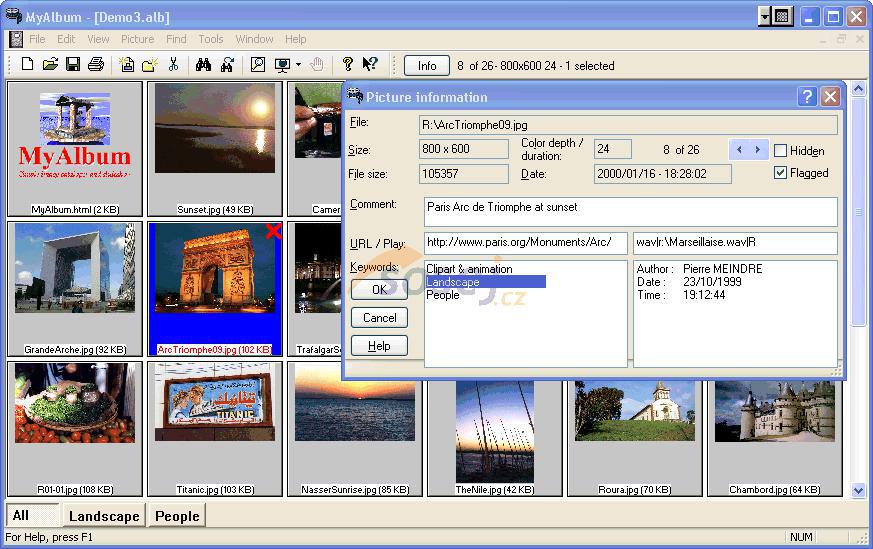
Task: Click the New album icon
Action: pos(27,65)
